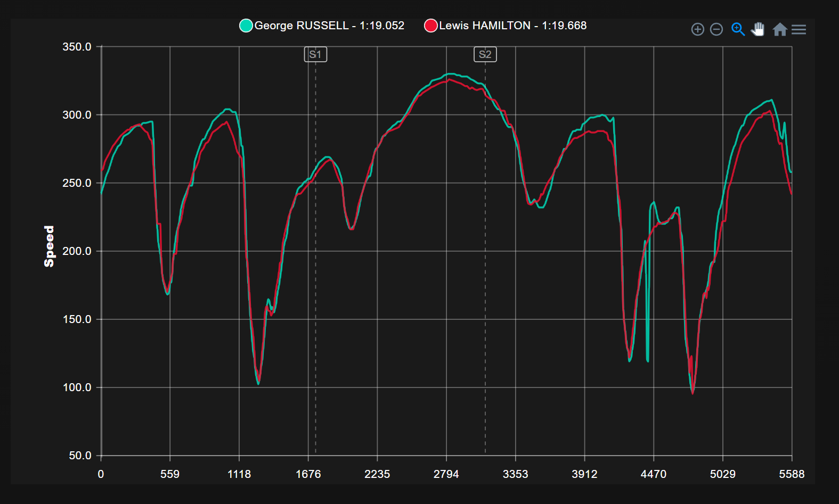
Task: Click the zoom in plus icon
Action: 697,29
